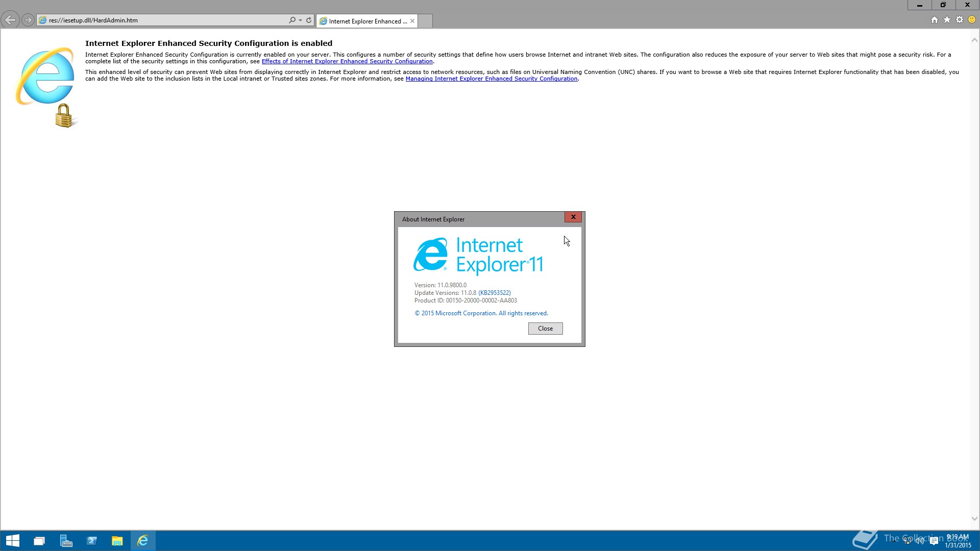Screen dimensions: 980x551
Task: Open the Tools gear menu
Action: click(x=960, y=19)
